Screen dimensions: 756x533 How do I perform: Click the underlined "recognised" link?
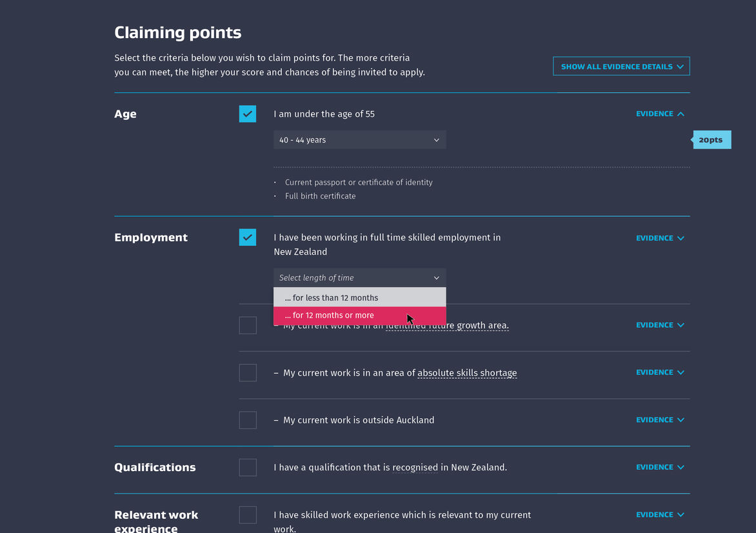[x=415, y=467]
